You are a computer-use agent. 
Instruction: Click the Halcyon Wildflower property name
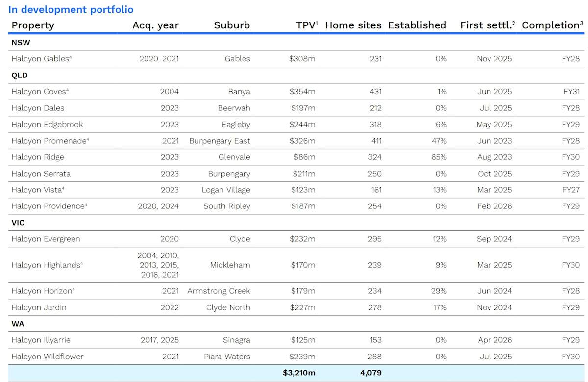(x=48, y=357)
